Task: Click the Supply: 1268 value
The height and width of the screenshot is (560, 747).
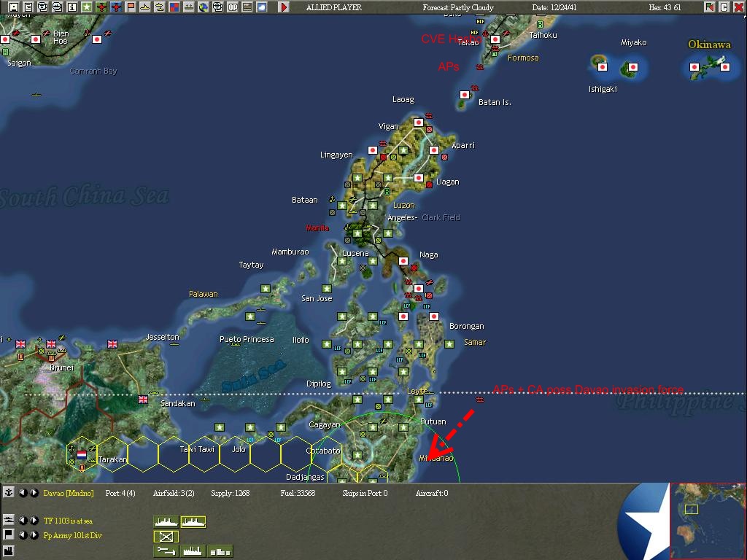Action: [x=230, y=493]
